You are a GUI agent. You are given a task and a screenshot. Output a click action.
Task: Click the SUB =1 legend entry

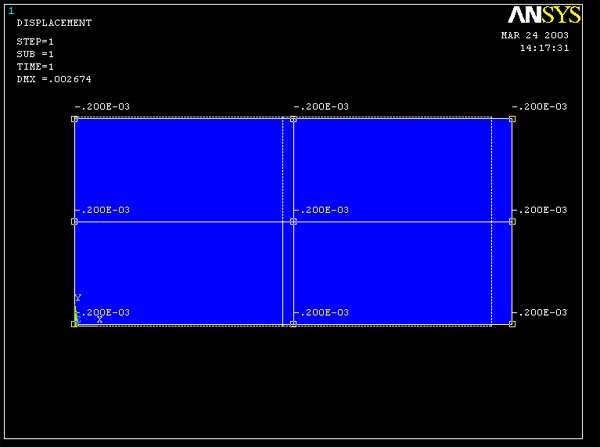click(x=35, y=54)
